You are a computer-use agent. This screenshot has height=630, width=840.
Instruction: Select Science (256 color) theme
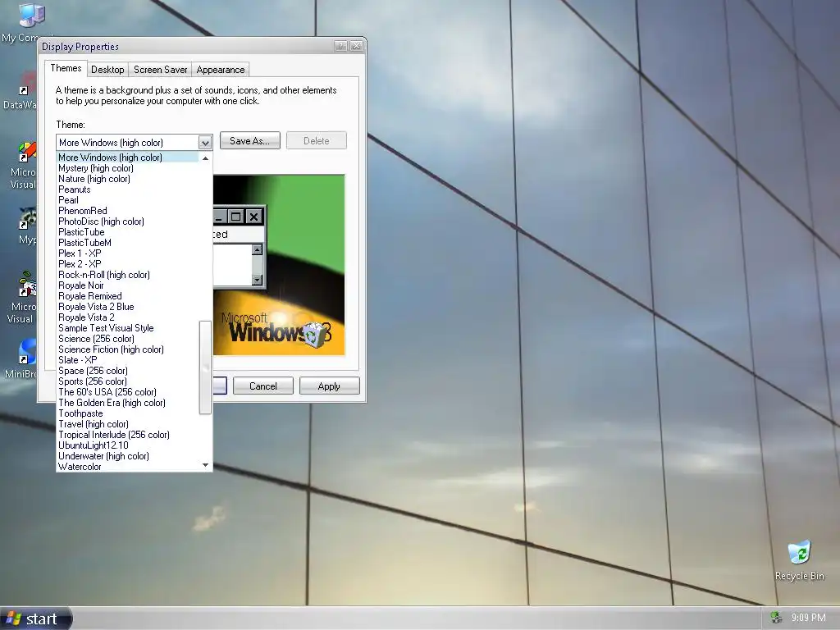click(127, 339)
